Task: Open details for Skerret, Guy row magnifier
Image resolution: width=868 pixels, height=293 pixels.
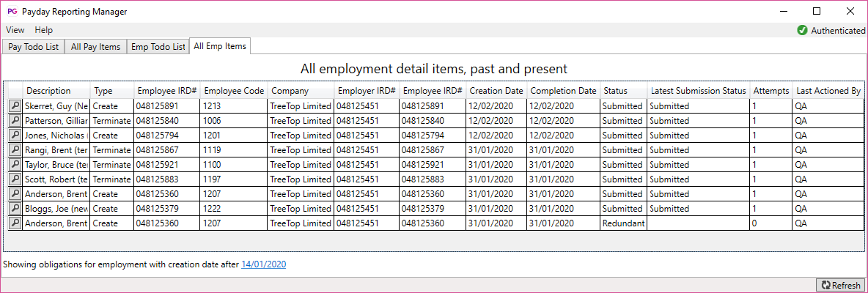Action: (14, 105)
